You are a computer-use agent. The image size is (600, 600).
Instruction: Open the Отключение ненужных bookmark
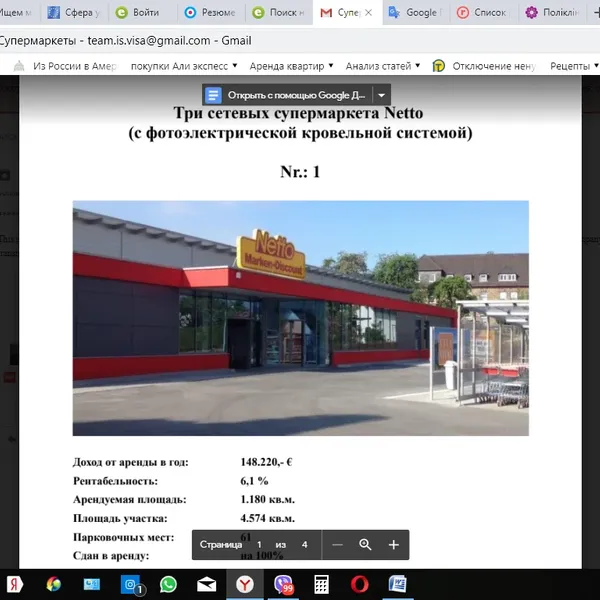(484, 66)
